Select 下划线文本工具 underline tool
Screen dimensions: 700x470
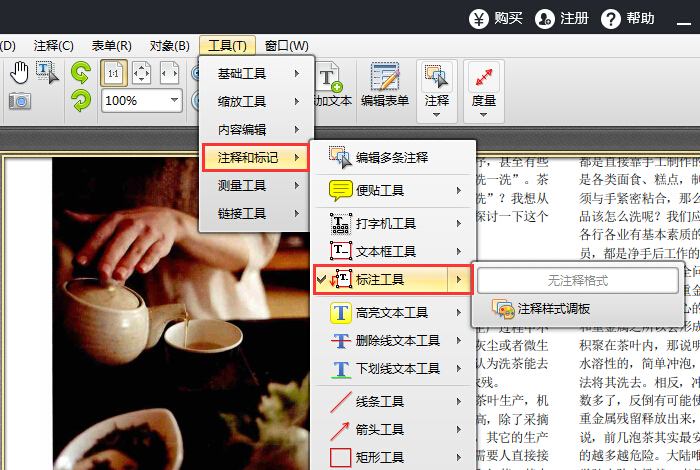click(x=394, y=369)
